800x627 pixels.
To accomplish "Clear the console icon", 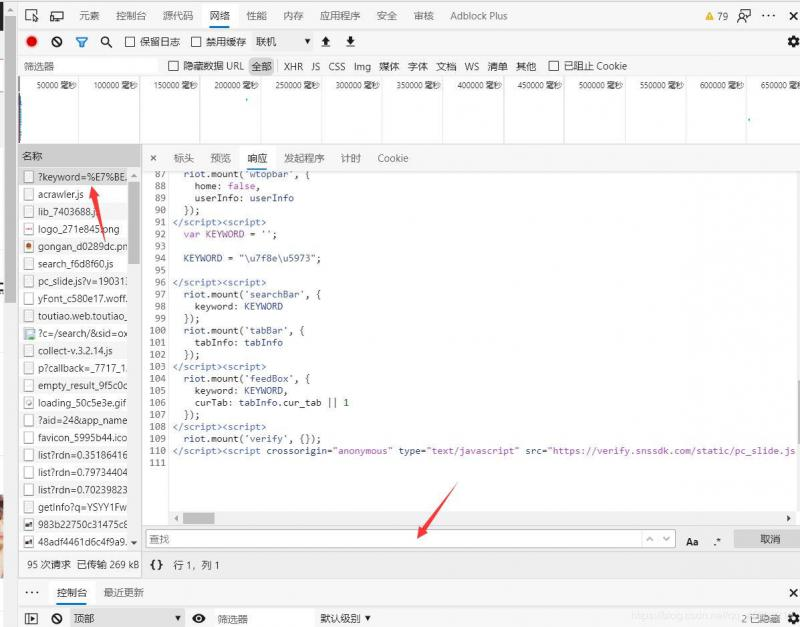I will [57, 618].
